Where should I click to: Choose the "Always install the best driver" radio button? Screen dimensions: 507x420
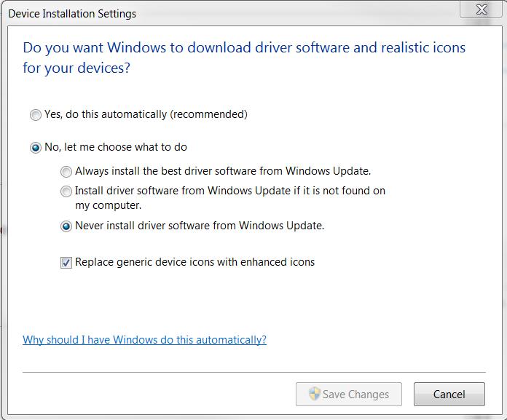coord(66,172)
